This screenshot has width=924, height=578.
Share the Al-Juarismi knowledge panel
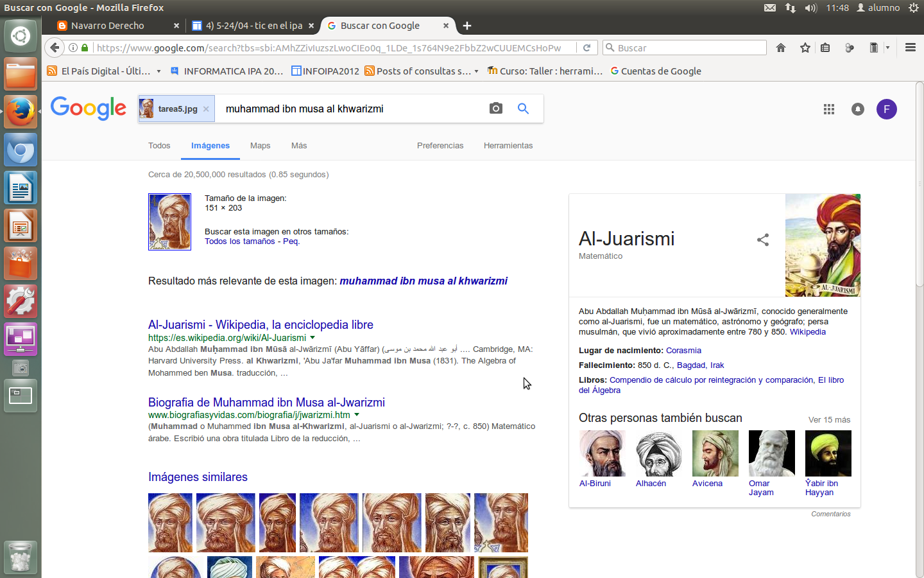[x=763, y=240]
